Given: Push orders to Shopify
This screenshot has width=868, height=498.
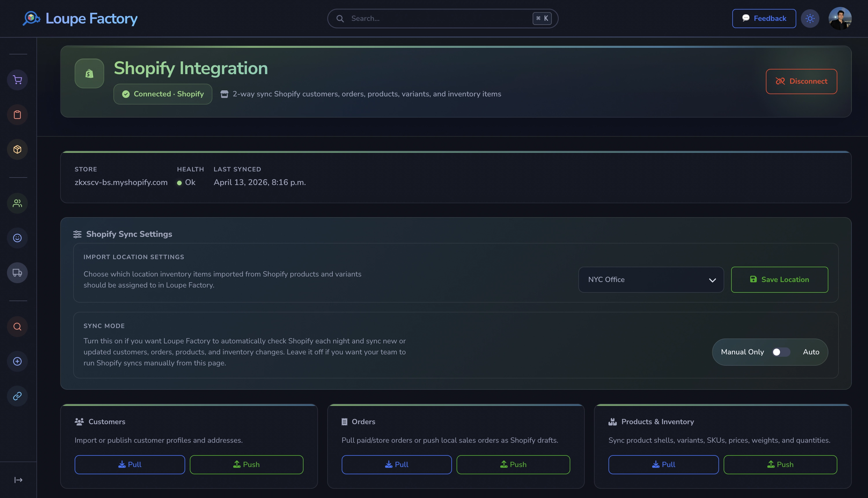Looking at the screenshot, I should 513,464.
